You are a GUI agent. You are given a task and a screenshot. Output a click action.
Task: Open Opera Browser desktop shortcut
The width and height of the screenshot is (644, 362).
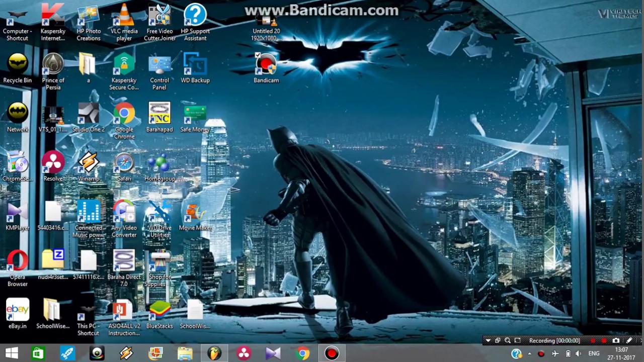(x=17, y=268)
